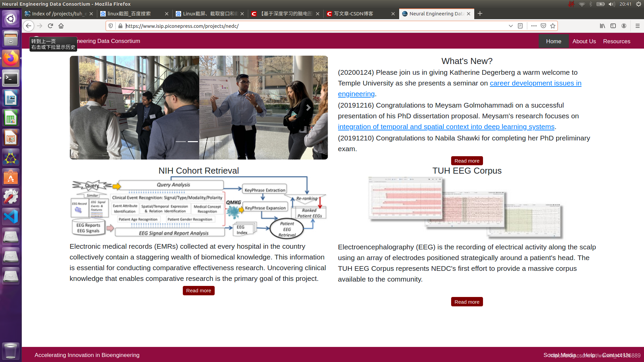Open the Firefox hamburger menu

click(637, 26)
